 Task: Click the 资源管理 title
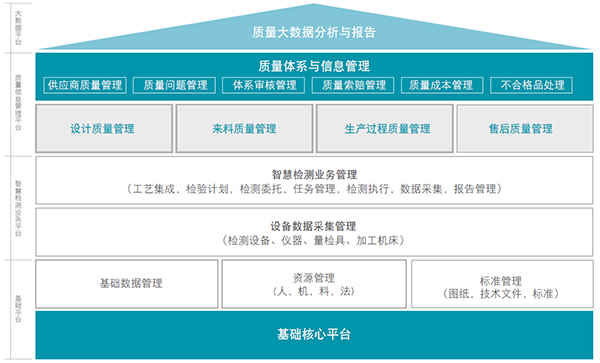(x=314, y=277)
